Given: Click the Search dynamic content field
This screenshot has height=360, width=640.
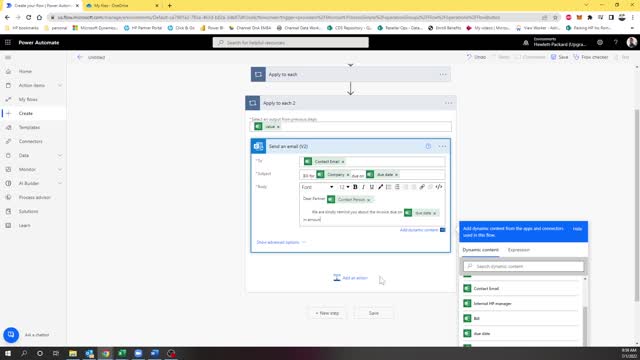Looking at the screenshot, I should click(x=523, y=267).
